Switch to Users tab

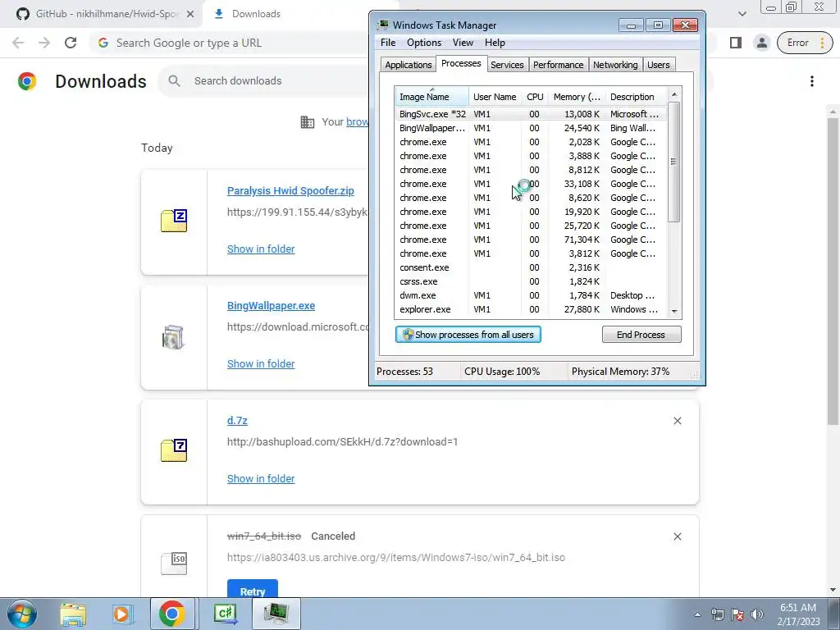click(x=659, y=65)
